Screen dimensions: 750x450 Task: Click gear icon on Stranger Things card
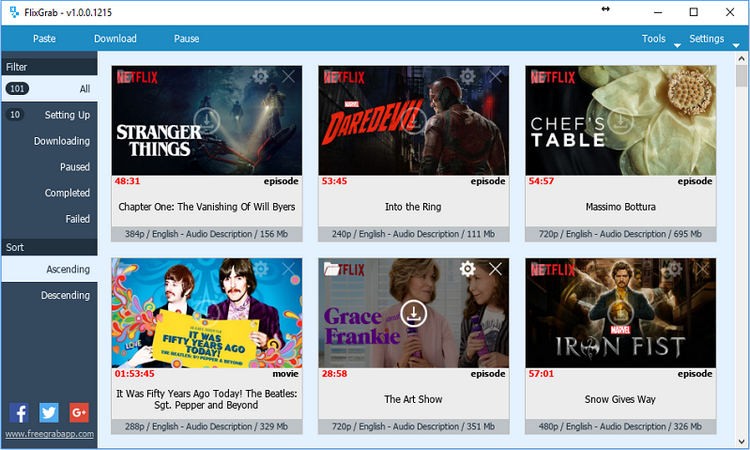(260, 76)
